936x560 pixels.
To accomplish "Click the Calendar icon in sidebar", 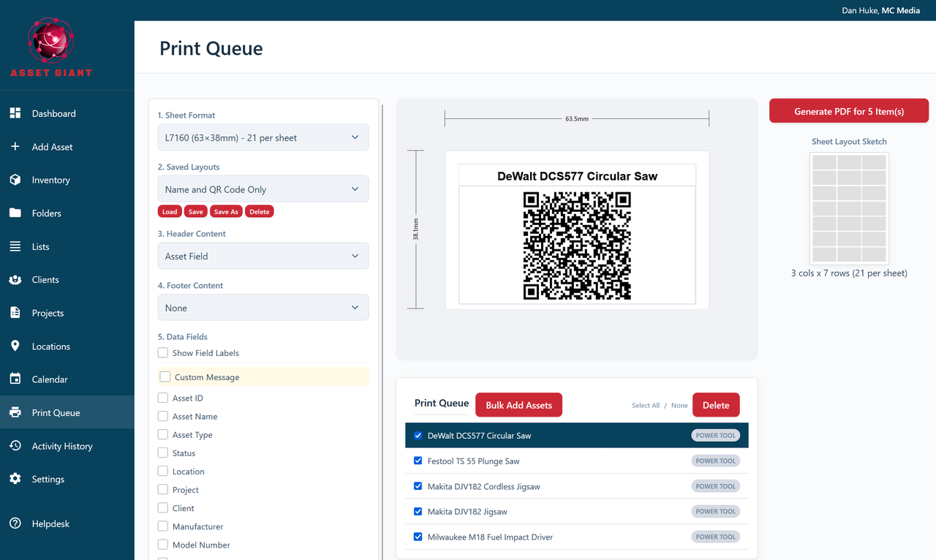I will pyautogui.click(x=15, y=379).
